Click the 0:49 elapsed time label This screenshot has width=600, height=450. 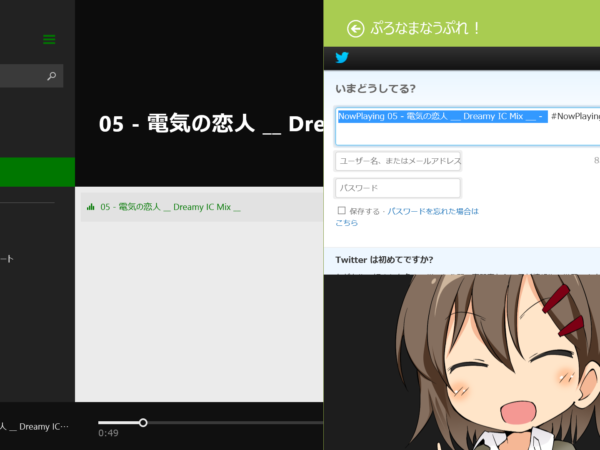click(x=108, y=433)
